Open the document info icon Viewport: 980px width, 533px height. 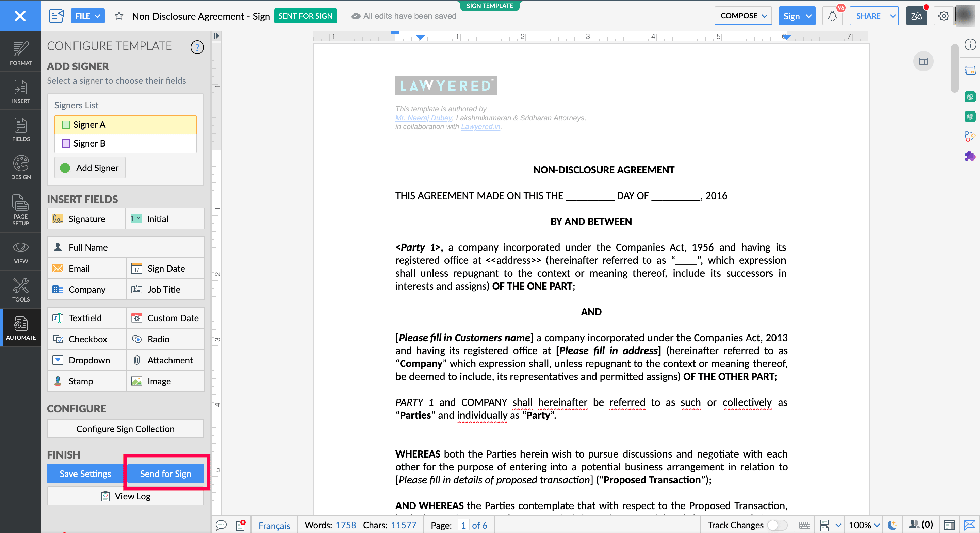[x=970, y=45]
